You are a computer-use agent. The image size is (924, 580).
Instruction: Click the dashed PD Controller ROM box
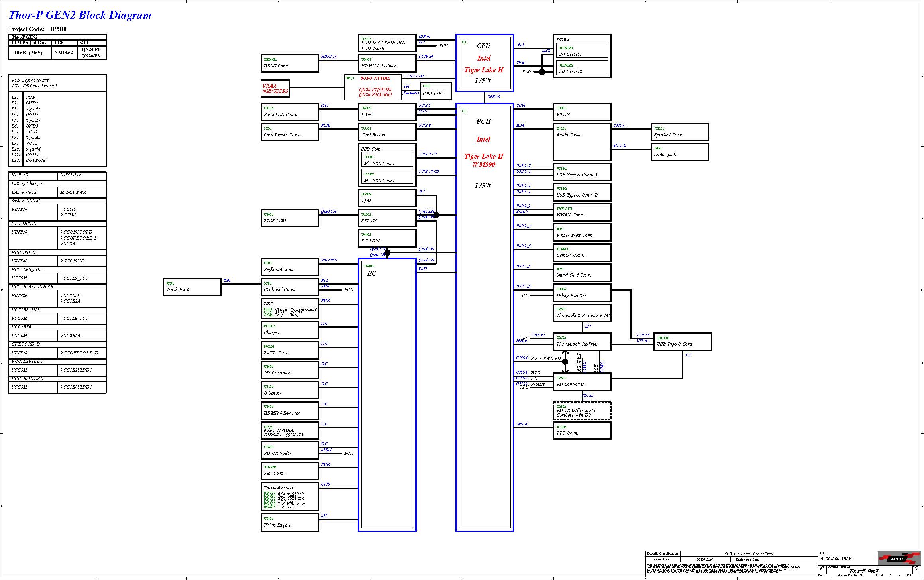[582, 411]
